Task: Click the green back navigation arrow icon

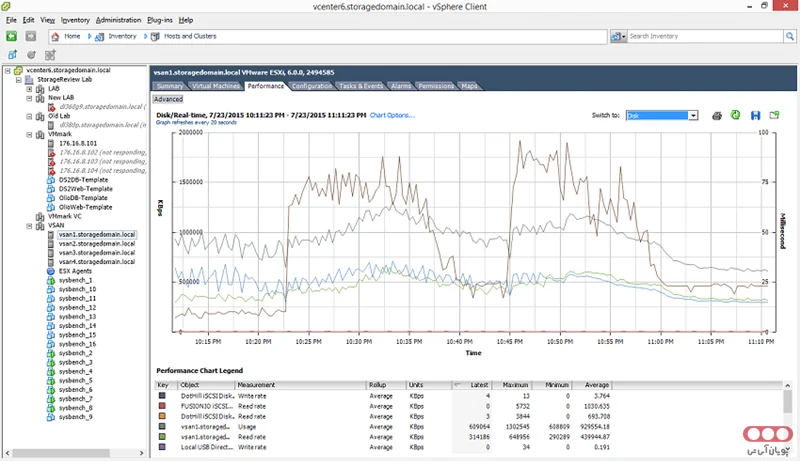Action: click(11, 36)
